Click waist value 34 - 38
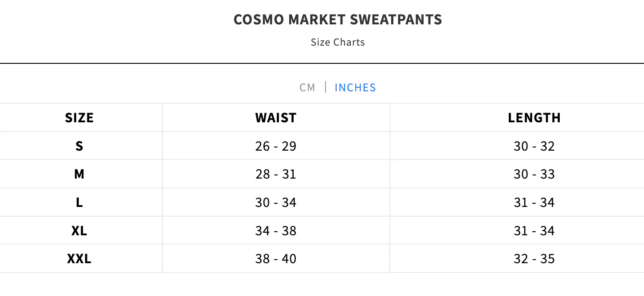Viewport: 644px width, 296px height. pyautogui.click(x=276, y=231)
